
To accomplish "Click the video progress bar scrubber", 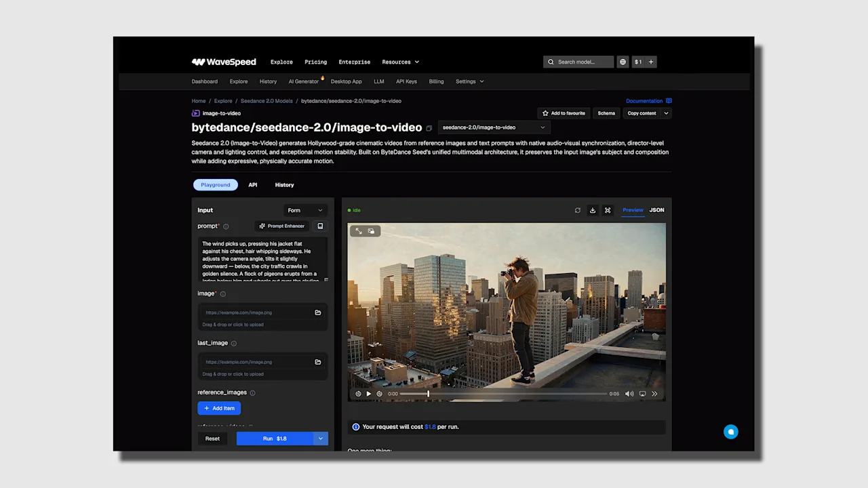I will click(428, 394).
